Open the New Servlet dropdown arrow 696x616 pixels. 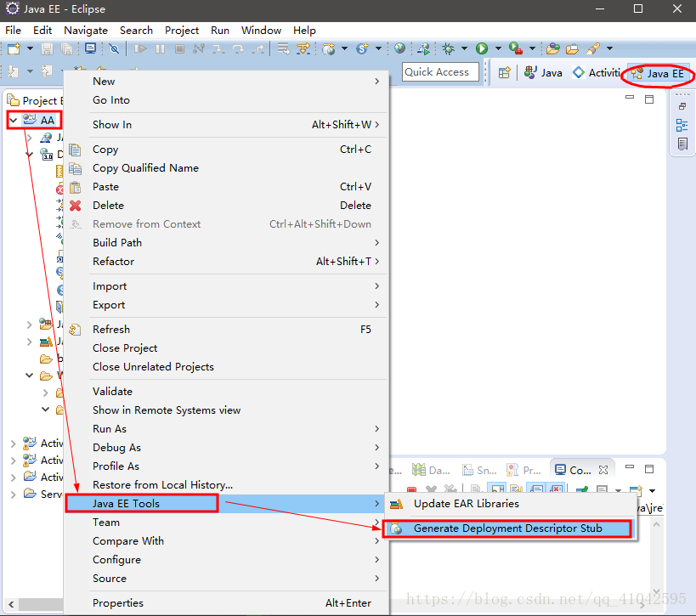[x=379, y=48]
